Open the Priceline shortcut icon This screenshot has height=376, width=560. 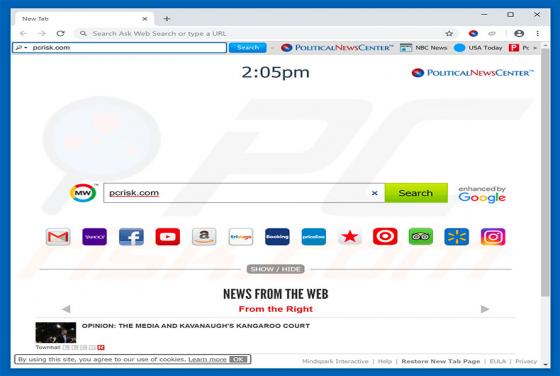(x=314, y=237)
